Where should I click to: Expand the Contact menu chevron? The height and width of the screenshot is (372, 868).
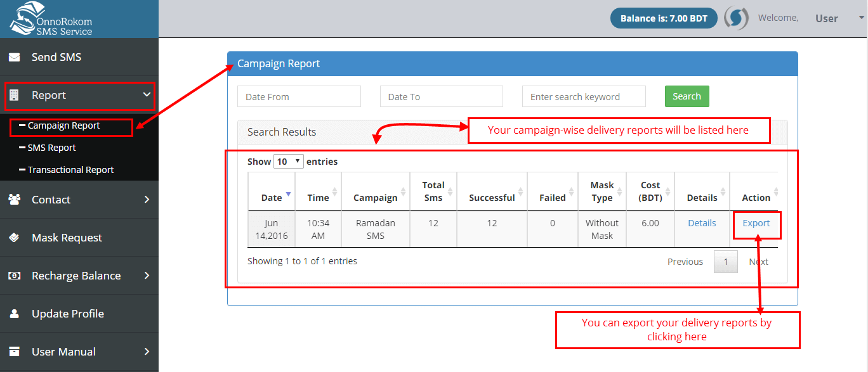click(x=147, y=199)
